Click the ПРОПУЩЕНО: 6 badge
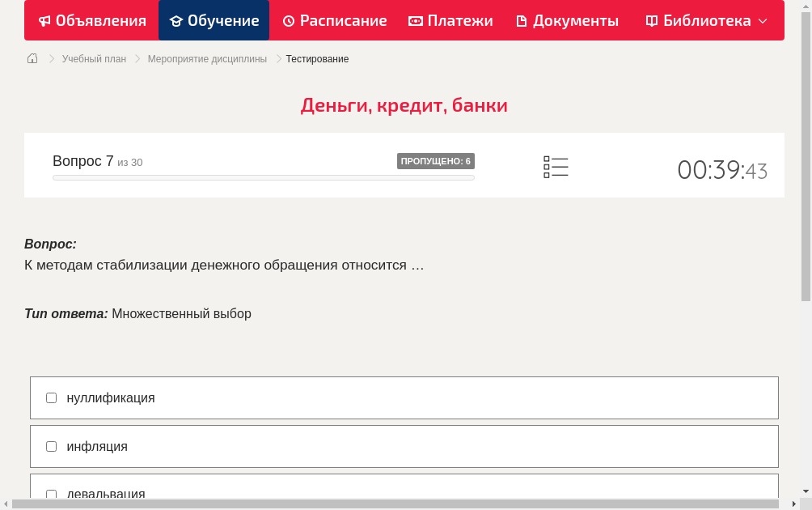Screen dimensions: 812x510 click(436, 160)
